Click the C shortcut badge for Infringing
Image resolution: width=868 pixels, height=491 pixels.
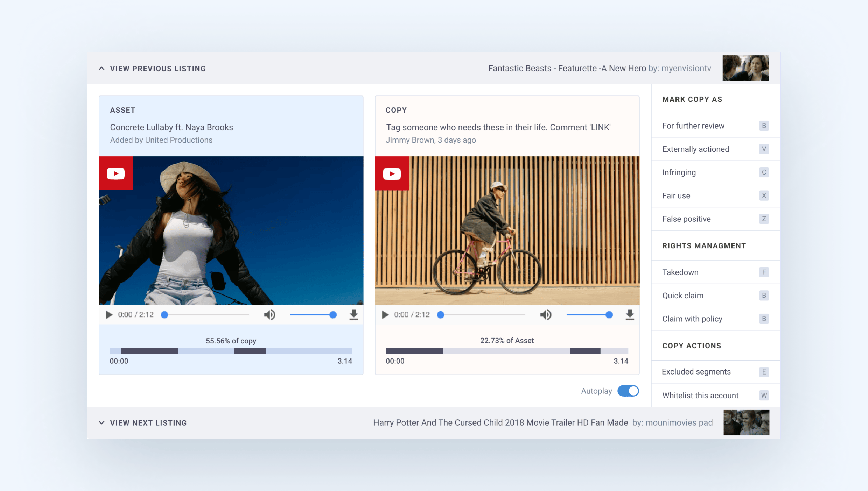pos(764,172)
